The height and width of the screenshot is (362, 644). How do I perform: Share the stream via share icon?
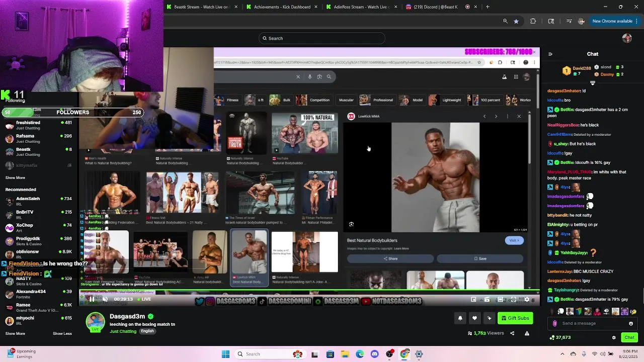coord(512,333)
